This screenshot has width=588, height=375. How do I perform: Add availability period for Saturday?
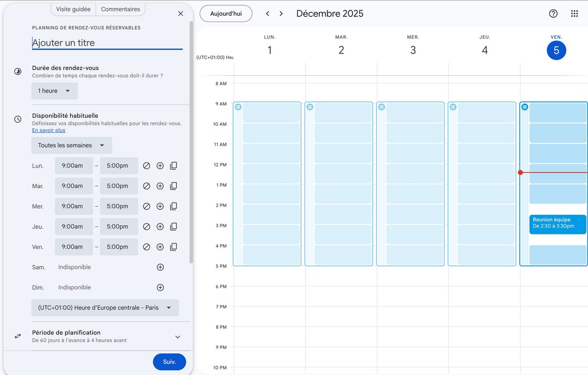click(x=160, y=267)
